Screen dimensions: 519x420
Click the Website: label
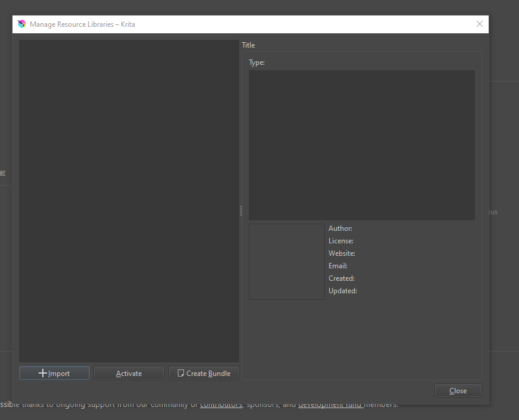(x=342, y=253)
